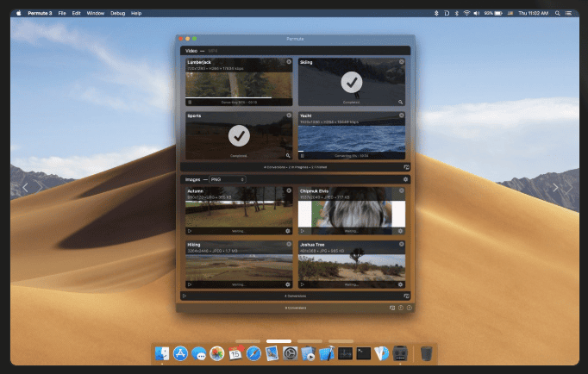Remove the Hiking image item
Screen dimensions: 588x374
click(289, 245)
